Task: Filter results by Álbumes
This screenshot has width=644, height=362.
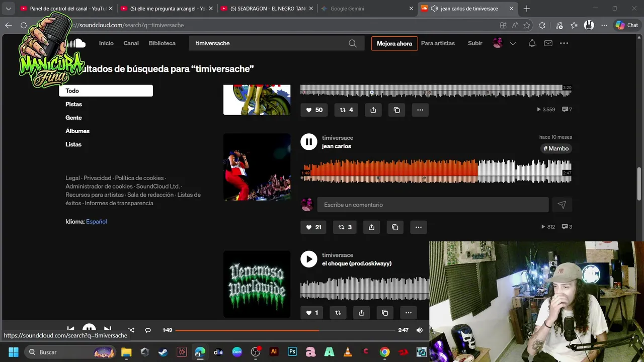Action: pyautogui.click(x=77, y=131)
